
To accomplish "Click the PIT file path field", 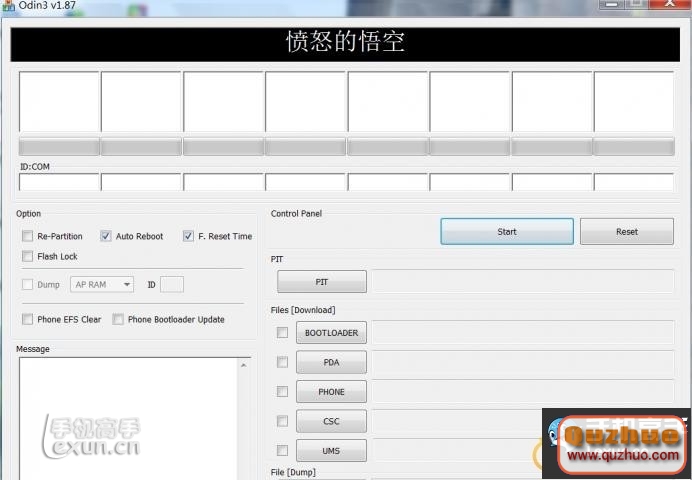I will [523, 281].
